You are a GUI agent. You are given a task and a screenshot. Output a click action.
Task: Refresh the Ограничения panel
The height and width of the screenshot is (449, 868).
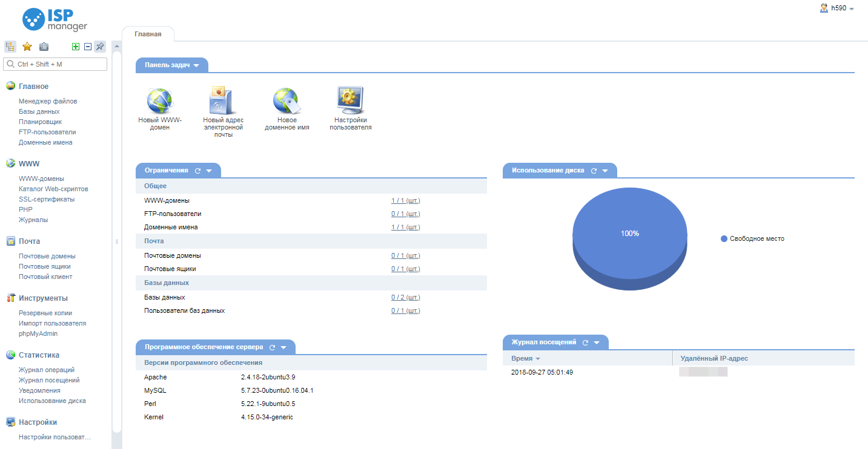coord(198,171)
